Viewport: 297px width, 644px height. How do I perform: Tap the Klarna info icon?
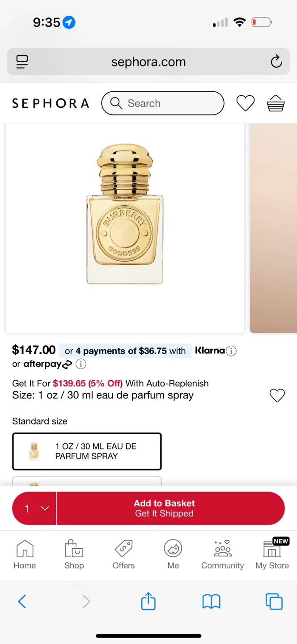pyautogui.click(x=231, y=351)
